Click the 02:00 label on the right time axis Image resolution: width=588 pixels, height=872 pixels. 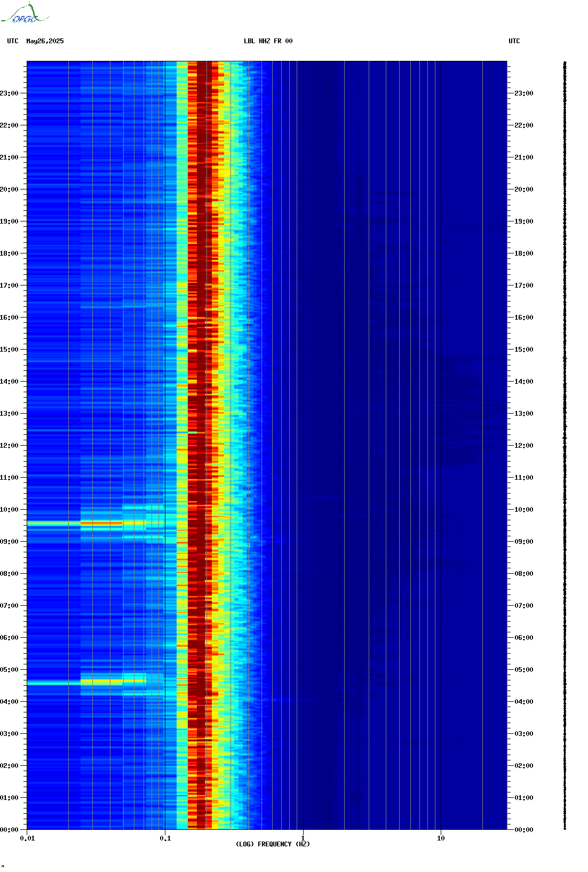coord(524,766)
